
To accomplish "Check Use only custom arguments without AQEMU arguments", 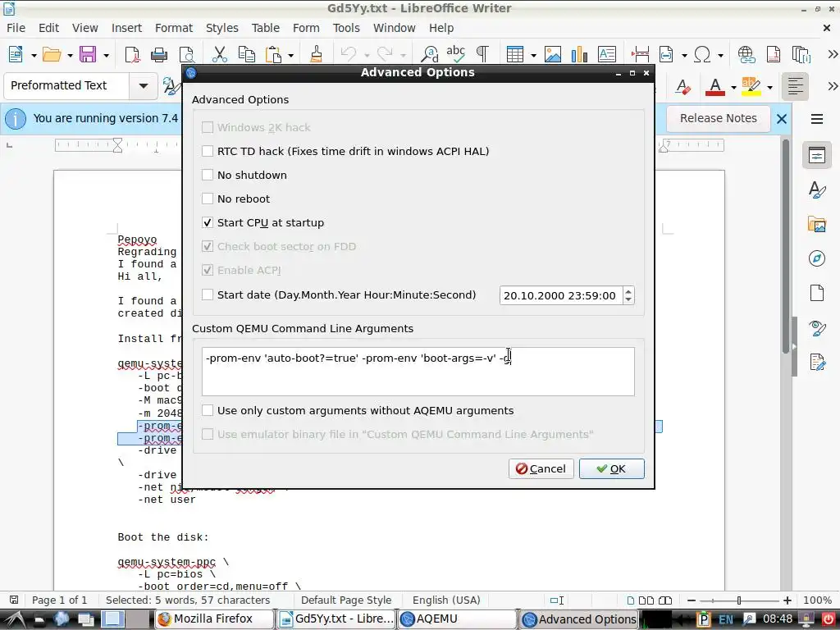I will (x=208, y=411).
